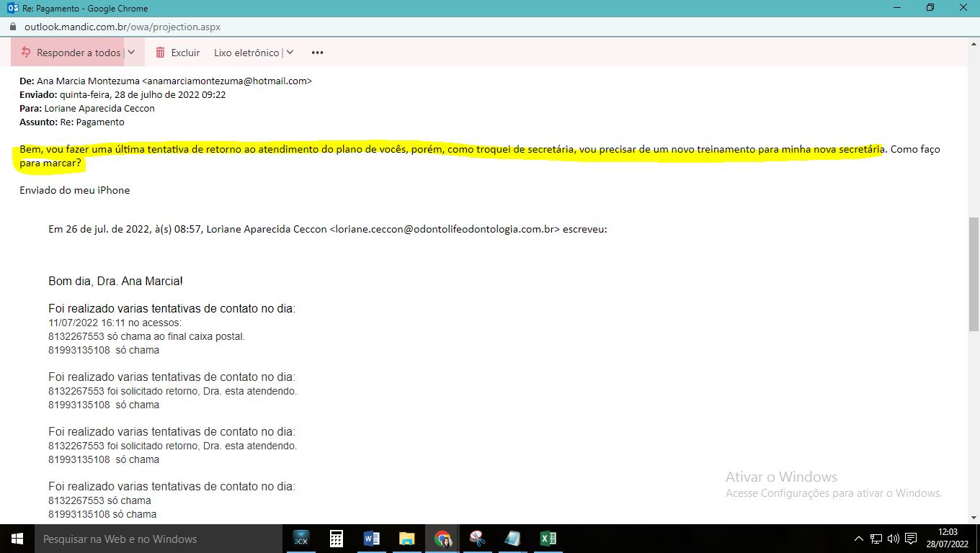Click the site lock icon in address bar

[x=12, y=27]
